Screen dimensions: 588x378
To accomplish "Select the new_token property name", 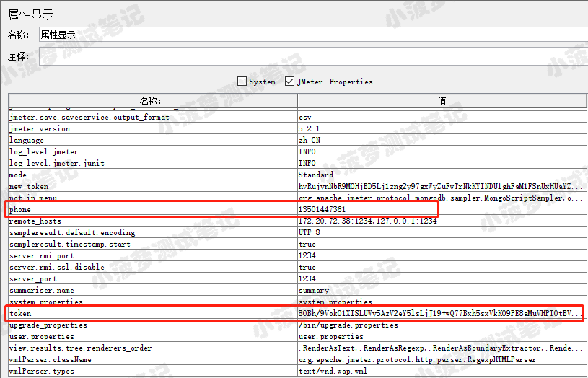I will (x=29, y=186).
